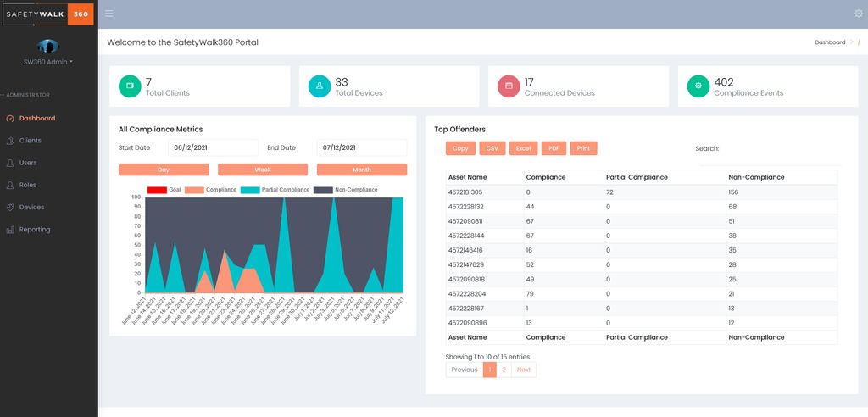Toggle the Partial Compliance legend teal swatch
This screenshot has width=868, height=417.
[x=250, y=190]
